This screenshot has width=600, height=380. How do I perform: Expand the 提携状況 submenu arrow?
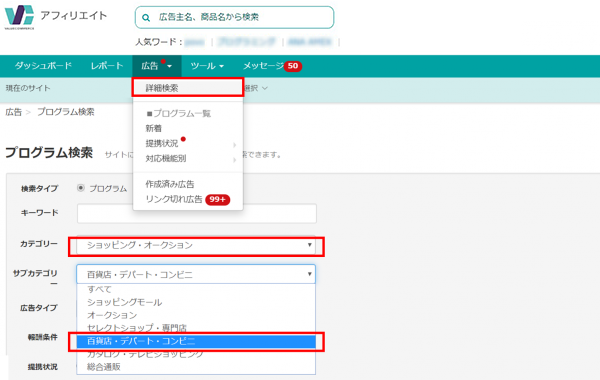[x=235, y=145]
